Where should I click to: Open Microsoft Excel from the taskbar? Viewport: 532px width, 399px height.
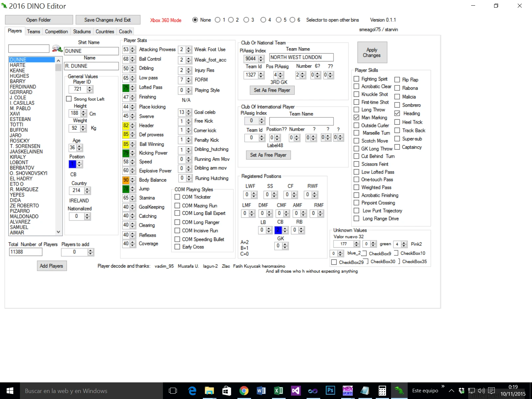tap(279, 391)
